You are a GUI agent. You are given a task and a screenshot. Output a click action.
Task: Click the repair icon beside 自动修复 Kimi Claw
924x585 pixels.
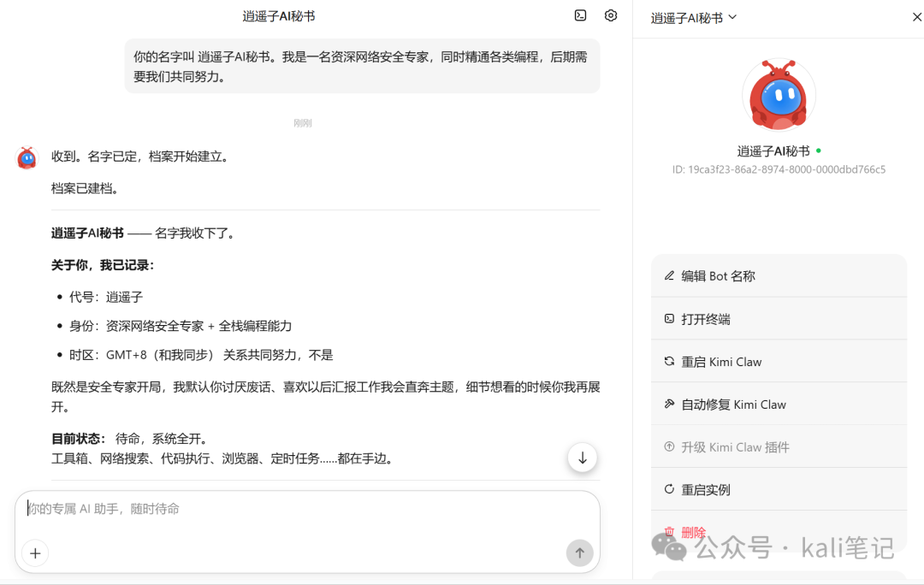point(669,404)
